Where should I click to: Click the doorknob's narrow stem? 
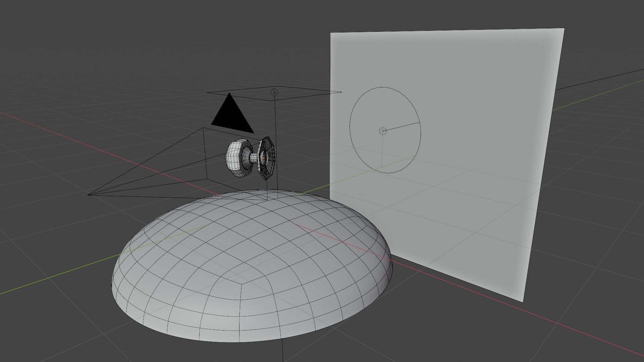(x=254, y=158)
